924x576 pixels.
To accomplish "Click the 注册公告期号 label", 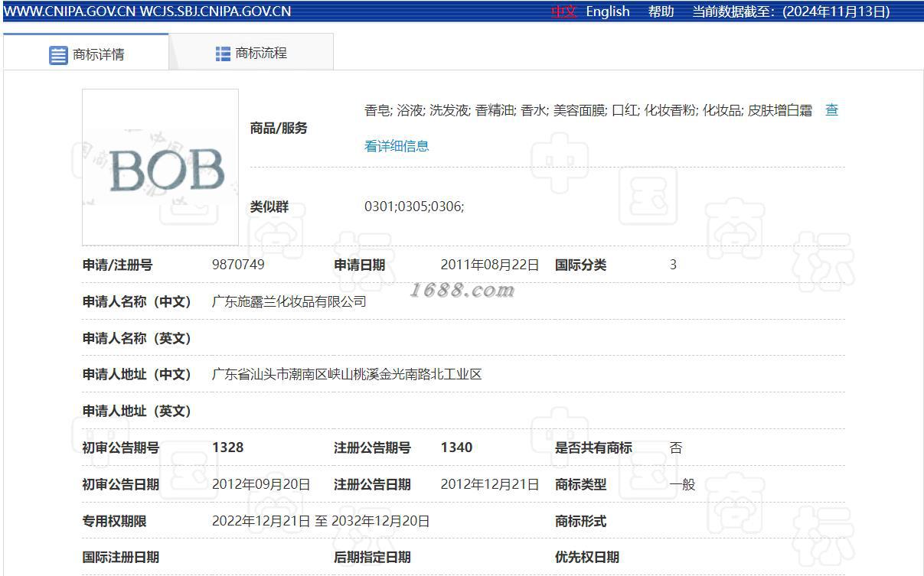I will point(372,447).
